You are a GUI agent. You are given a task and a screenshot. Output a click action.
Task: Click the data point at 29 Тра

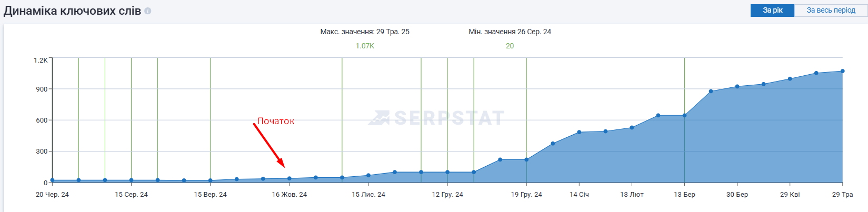842,71
